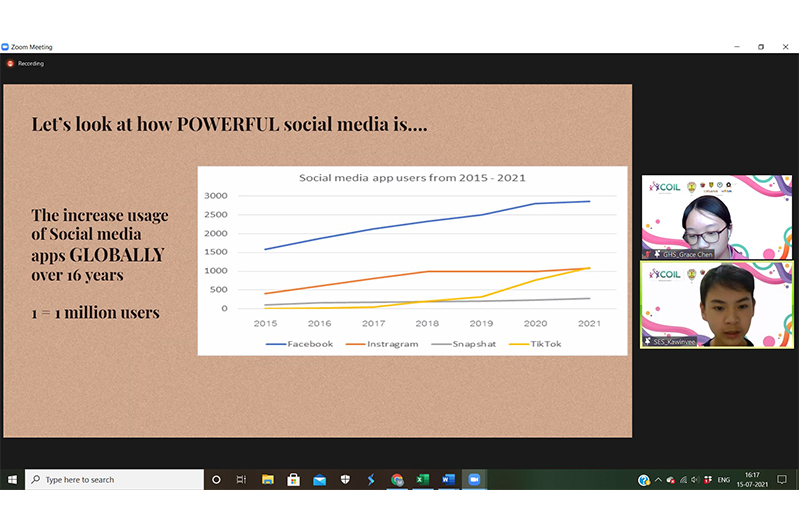Open Microsoft Store from the taskbar
Screen dimensions: 799x530
(x=294, y=480)
